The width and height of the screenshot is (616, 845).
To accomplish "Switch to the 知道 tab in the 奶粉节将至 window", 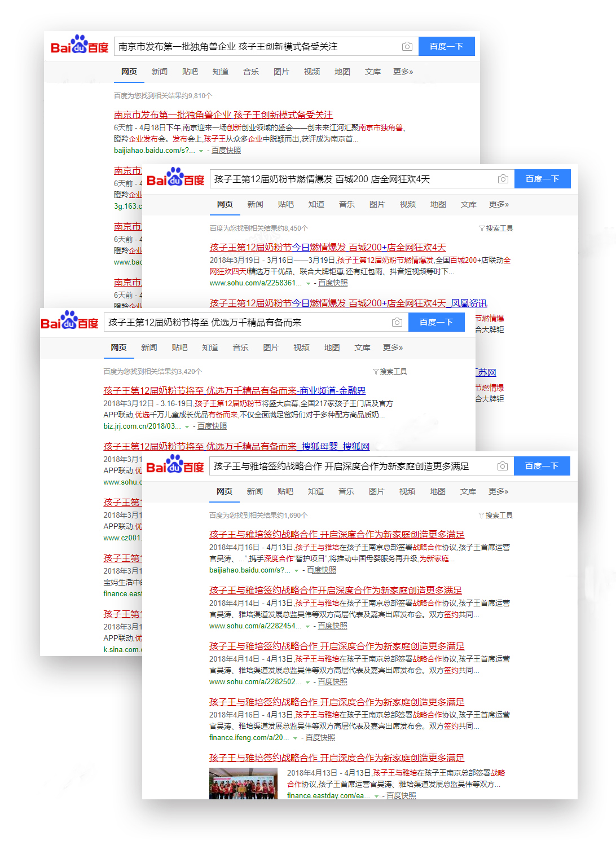I will coord(210,348).
